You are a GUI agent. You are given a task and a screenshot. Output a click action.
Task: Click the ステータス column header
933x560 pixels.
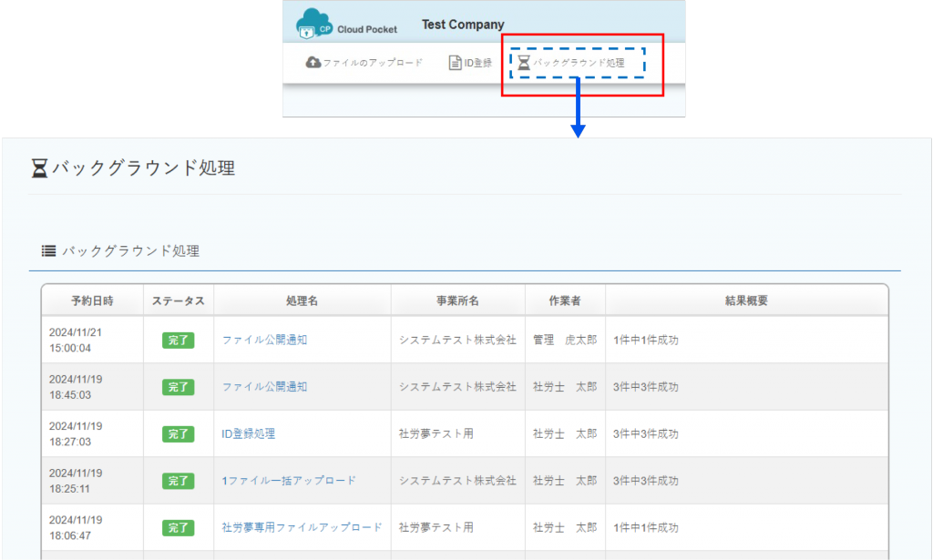179,300
